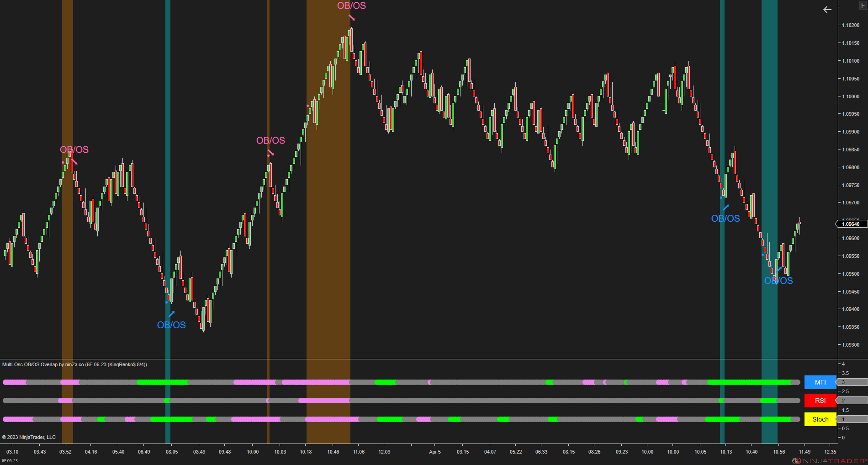This screenshot has height=465, width=868.
Task: Toggle the RSI oscillator label
Action: coord(820,401)
